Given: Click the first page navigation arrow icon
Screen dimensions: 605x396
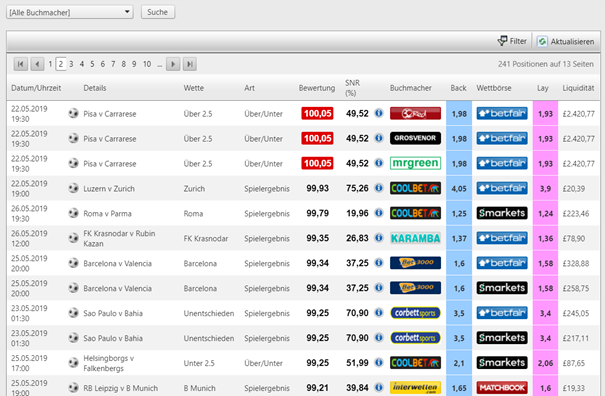Looking at the screenshot, I should click(21, 64).
